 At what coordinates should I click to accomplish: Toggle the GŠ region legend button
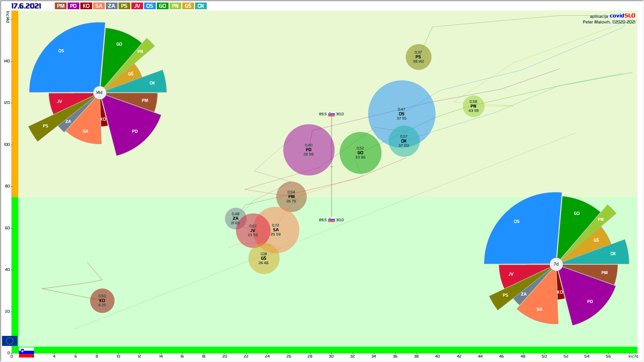click(188, 6)
